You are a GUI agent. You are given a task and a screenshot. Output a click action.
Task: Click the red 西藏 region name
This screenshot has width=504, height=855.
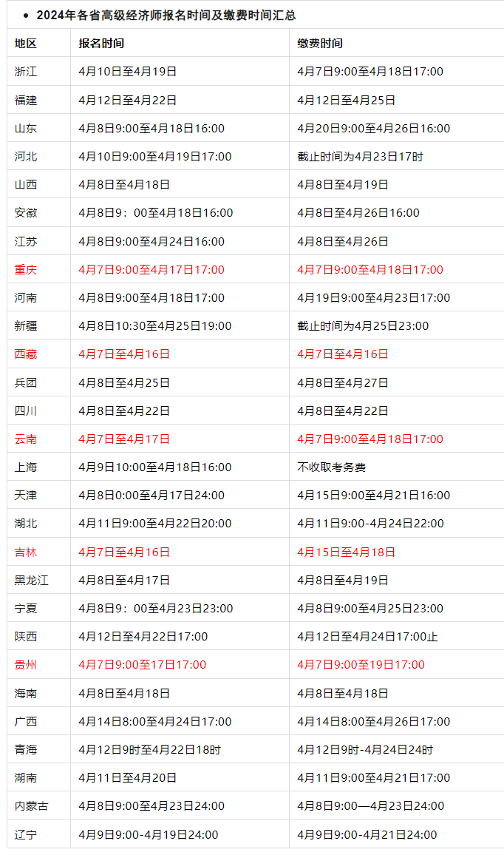pos(26,354)
